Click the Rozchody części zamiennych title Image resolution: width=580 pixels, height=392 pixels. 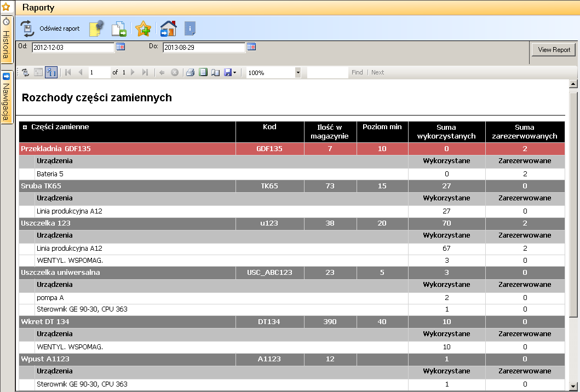tap(97, 97)
